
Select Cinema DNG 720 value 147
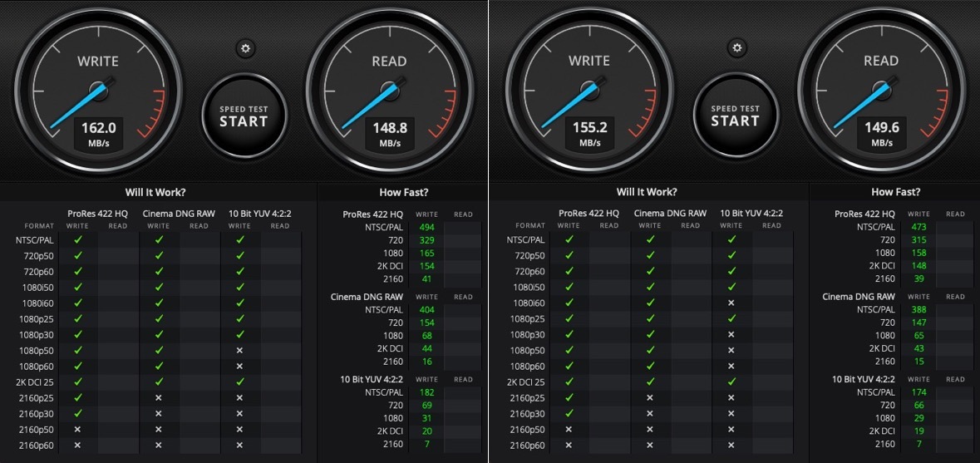coord(918,323)
